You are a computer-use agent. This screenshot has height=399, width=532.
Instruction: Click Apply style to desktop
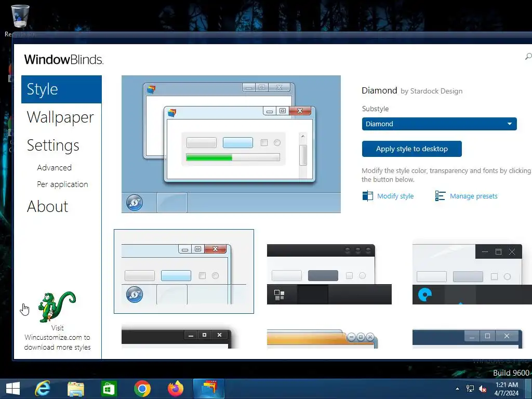(411, 149)
